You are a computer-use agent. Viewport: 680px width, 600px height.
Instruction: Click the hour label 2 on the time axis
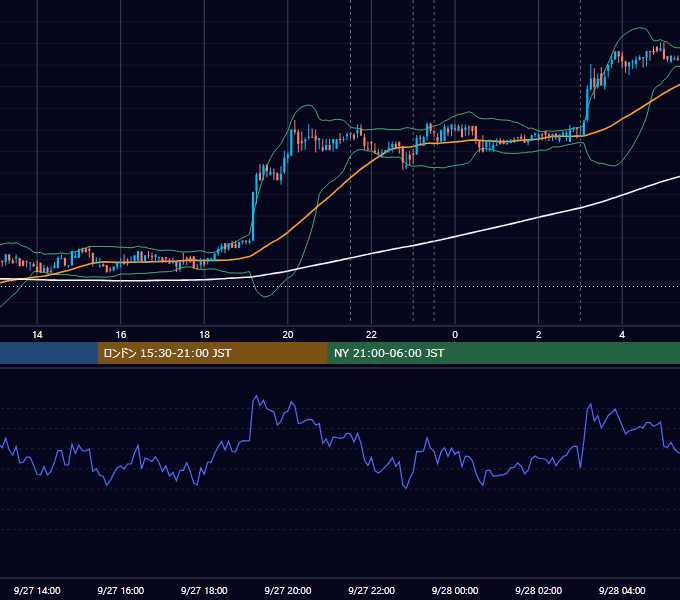click(539, 335)
